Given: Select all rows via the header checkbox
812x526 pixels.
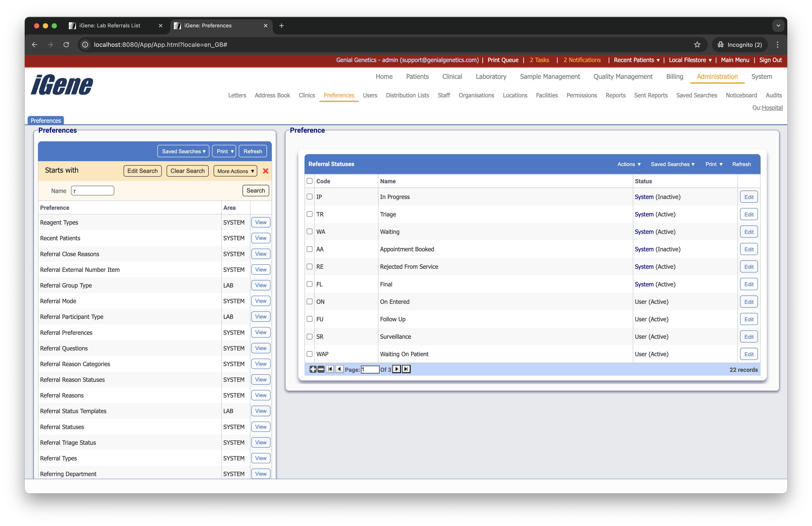Looking at the screenshot, I should tap(309, 181).
